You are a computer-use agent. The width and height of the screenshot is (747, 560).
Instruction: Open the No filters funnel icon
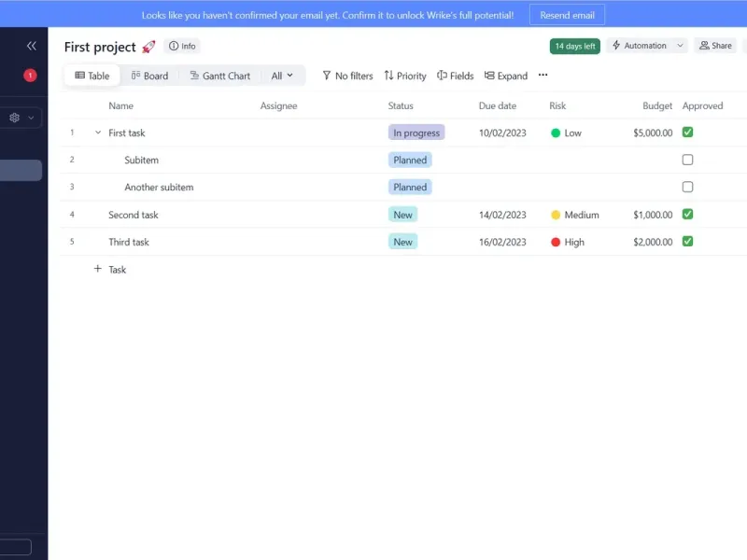point(326,76)
